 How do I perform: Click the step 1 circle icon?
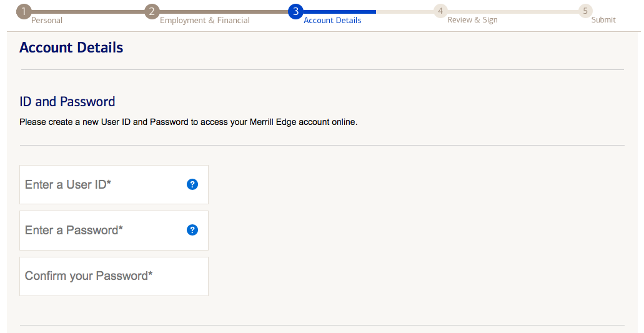click(x=24, y=11)
